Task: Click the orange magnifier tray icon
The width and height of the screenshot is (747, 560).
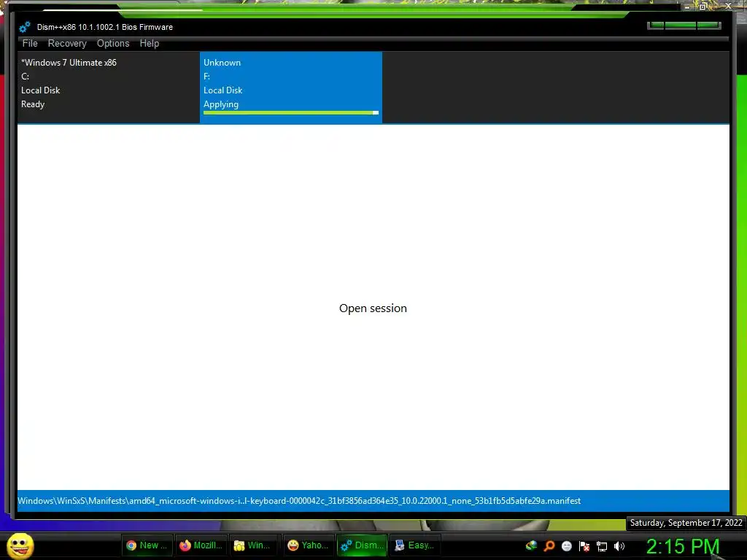Action: pos(549,545)
